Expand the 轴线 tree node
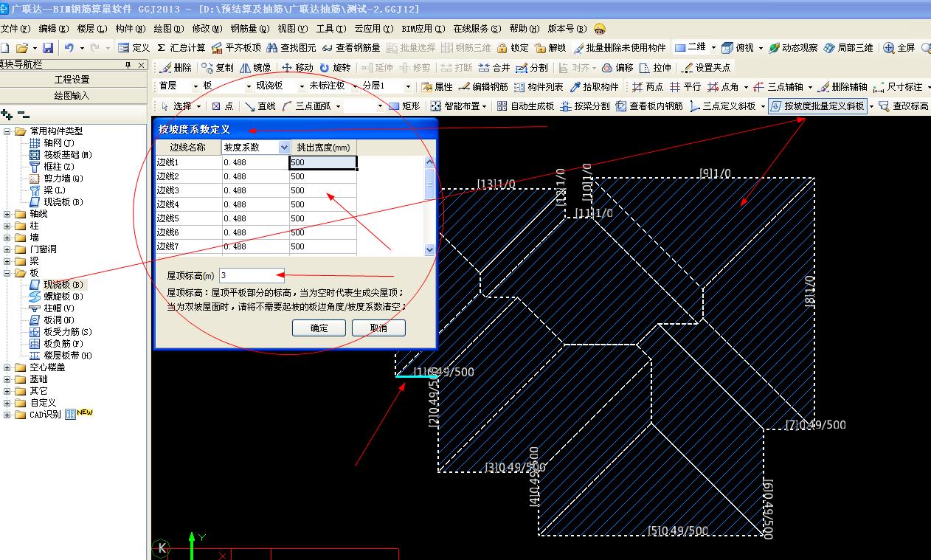The height and width of the screenshot is (560, 931). click(7, 214)
